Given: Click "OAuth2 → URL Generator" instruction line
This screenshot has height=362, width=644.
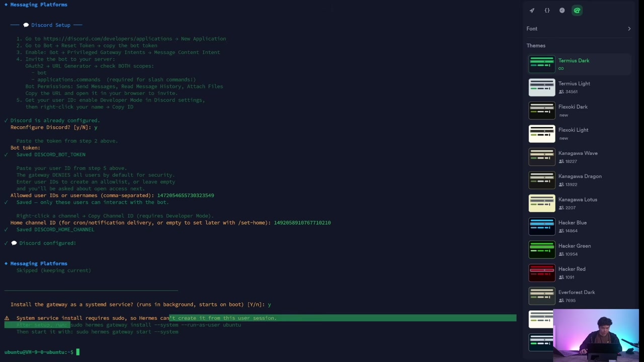Looking at the screenshot, I should tap(90, 66).
